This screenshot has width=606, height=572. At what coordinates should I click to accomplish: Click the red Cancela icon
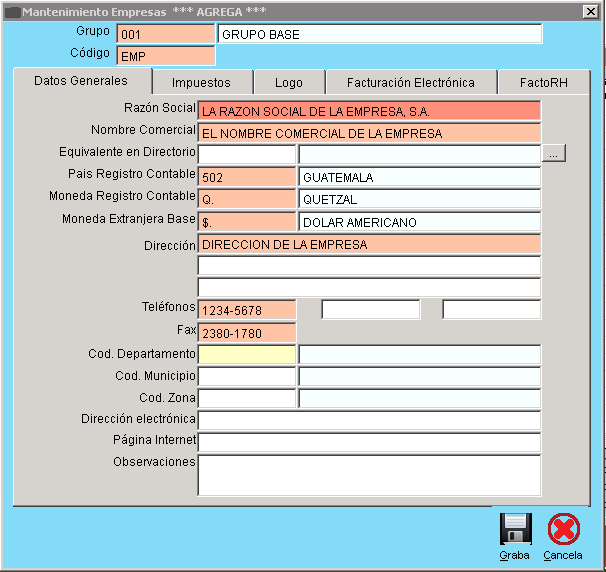tap(563, 528)
